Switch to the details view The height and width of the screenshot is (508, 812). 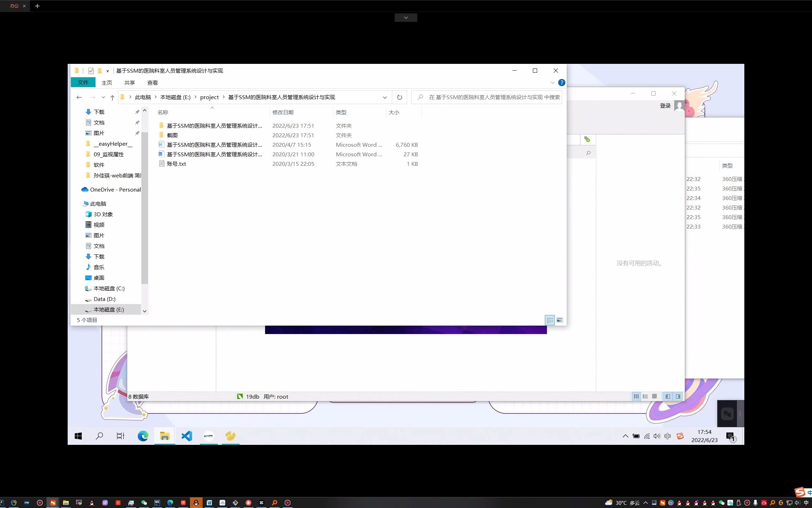tap(550, 320)
